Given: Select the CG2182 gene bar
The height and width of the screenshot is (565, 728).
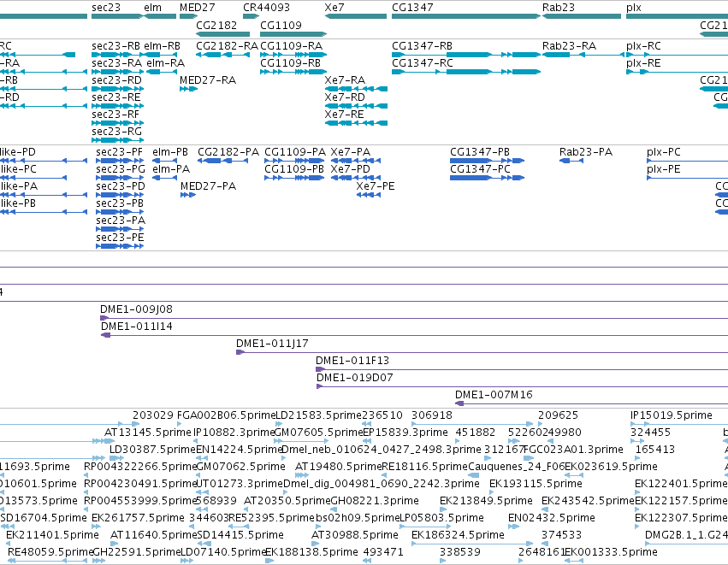Looking at the screenshot, I should point(223,34).
